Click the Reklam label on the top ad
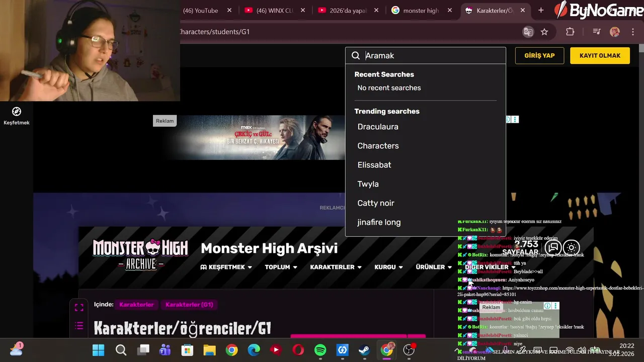Viewport: 644px width, 362px height. [x=165, y=121]
